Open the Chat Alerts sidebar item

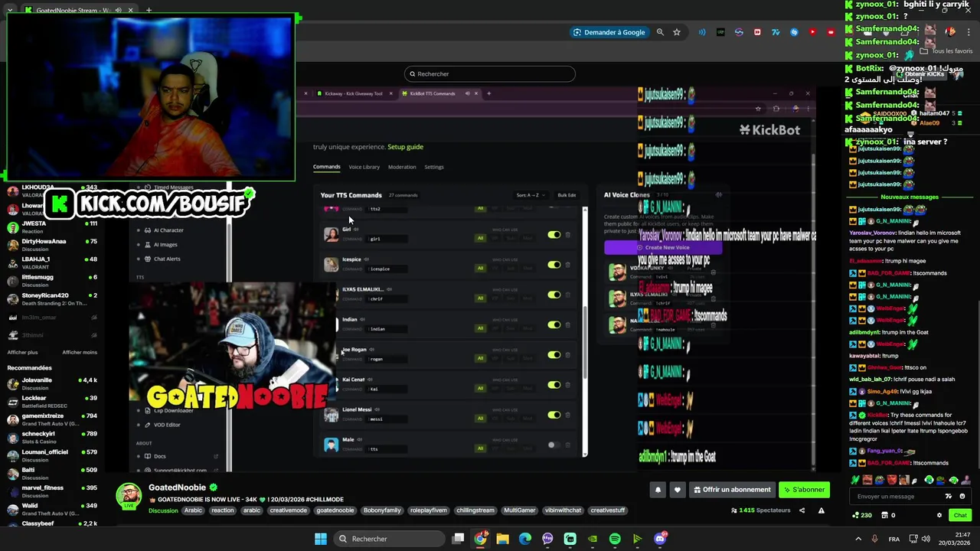[x=167, y=259]
